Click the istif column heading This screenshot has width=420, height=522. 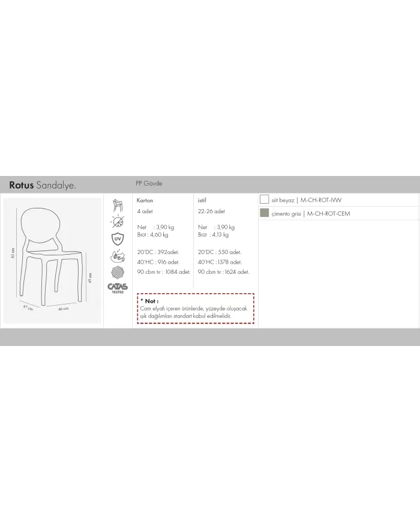coord(203,200)
